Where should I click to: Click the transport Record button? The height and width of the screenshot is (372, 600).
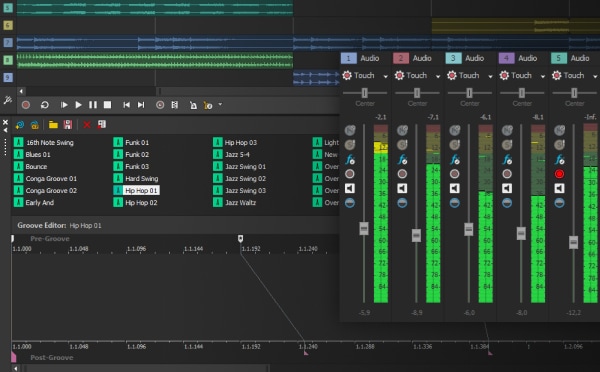pyautogui.click(x=26, y=105)
